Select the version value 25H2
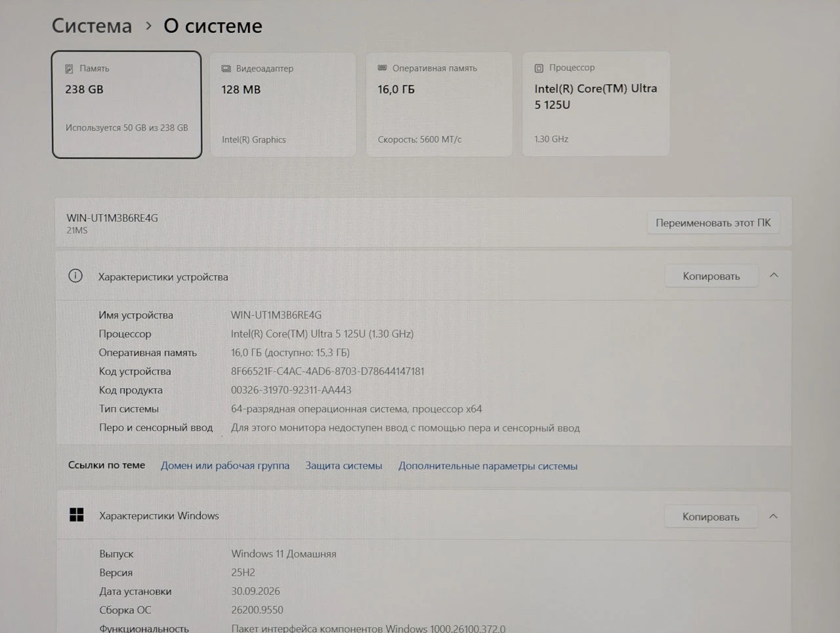This screenshot has height=633, width=840. 243,573
